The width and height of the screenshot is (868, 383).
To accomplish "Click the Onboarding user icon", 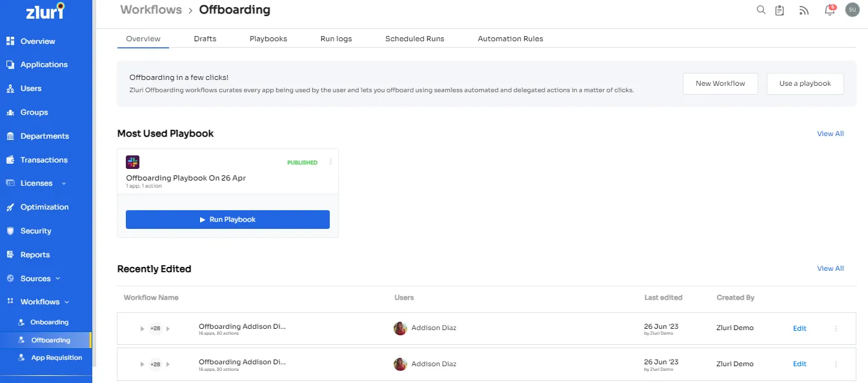I will coord(21,322).
